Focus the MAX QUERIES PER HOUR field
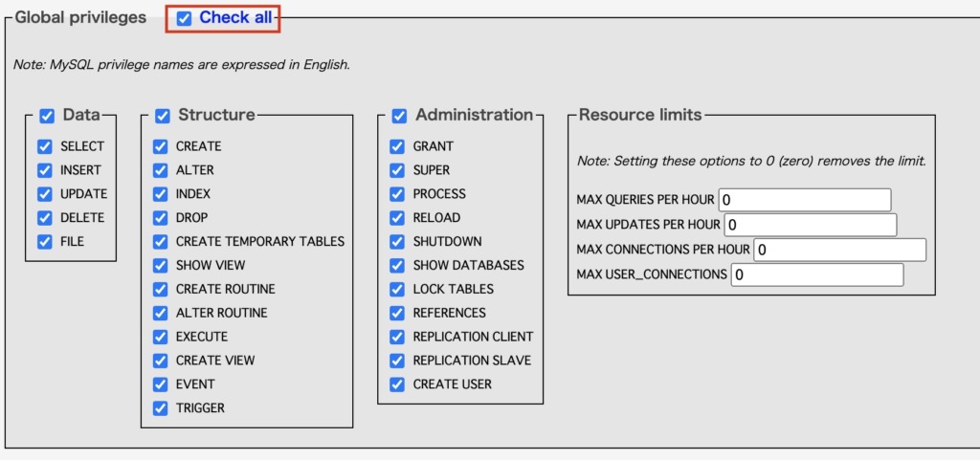Image resolution: width=980 pixels, height=460 pixels. [805, 200]
